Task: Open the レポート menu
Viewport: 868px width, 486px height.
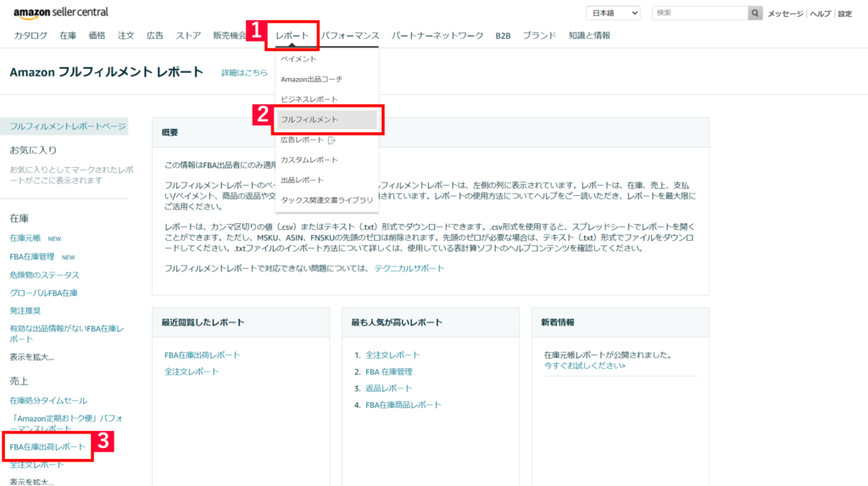Action: (x=292, y=36)
